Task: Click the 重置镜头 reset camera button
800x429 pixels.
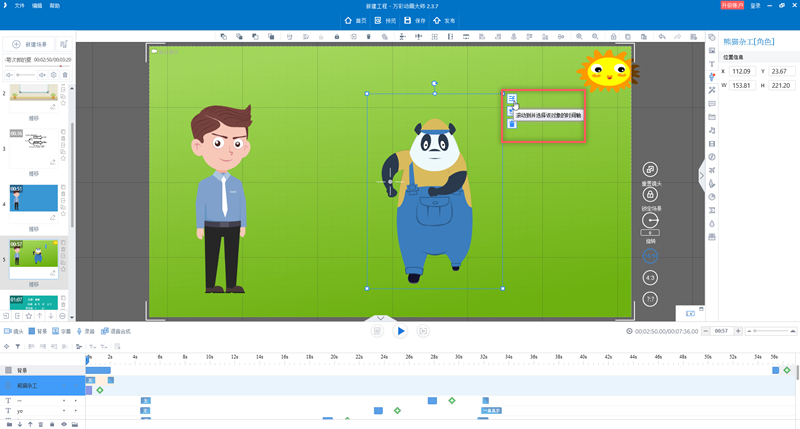Action: click(x=650, y=169)
